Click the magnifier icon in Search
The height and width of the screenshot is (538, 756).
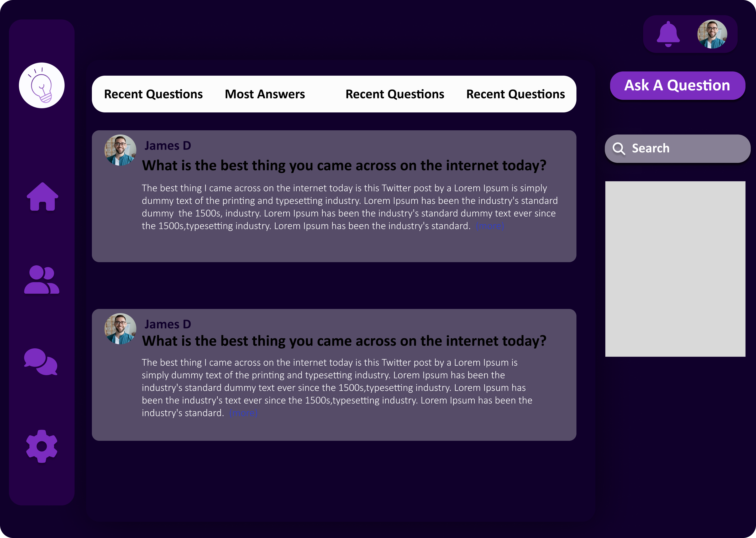tap(618, 149)
